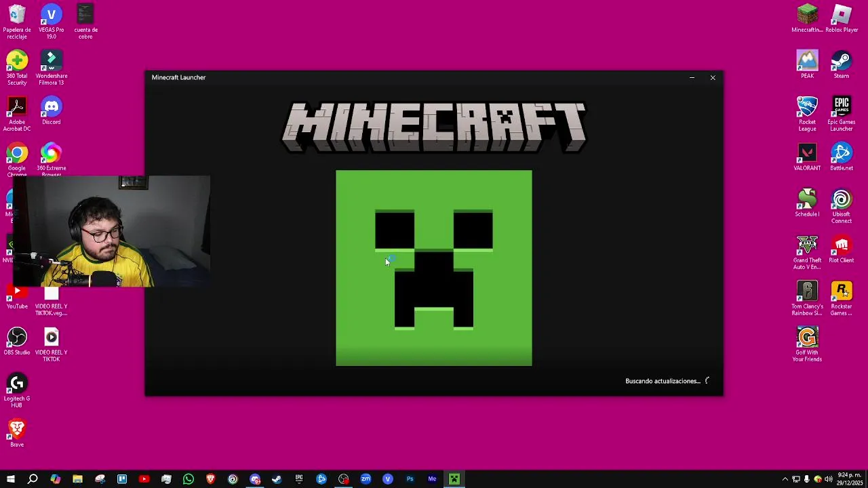This screenshot has height=488, width=868.
Task: Open Papelera de reciclaje desktop icon
Action: pos(17,22)
